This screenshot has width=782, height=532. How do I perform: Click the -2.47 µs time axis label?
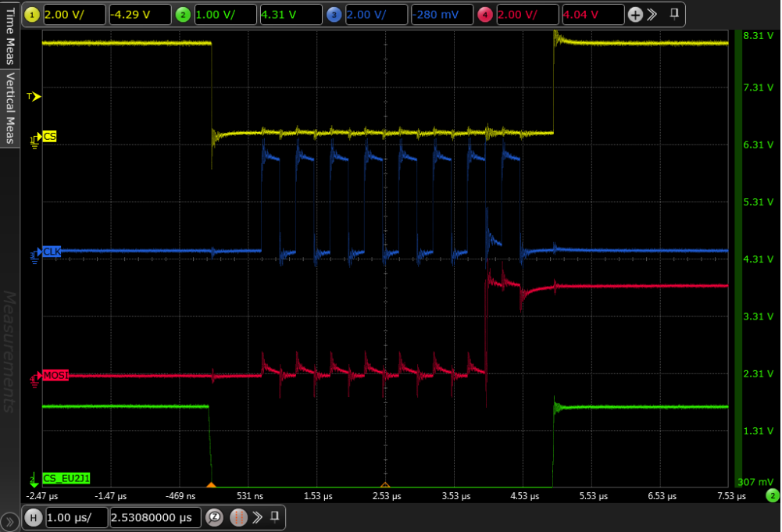pyautogui.click(x=42, y=496)
